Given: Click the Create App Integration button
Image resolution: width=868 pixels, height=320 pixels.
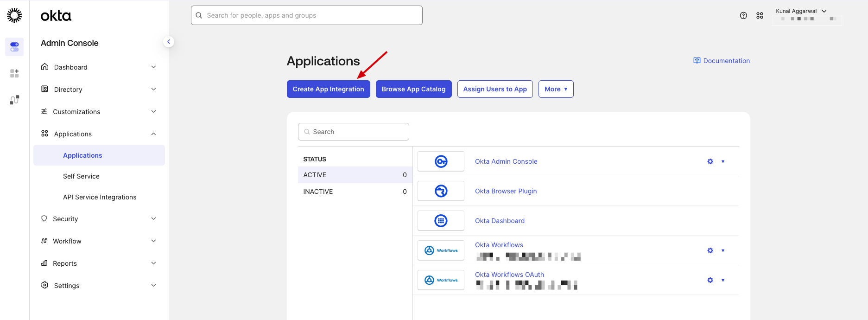Looking at the screenshot, I should click(x=328, y=89).
